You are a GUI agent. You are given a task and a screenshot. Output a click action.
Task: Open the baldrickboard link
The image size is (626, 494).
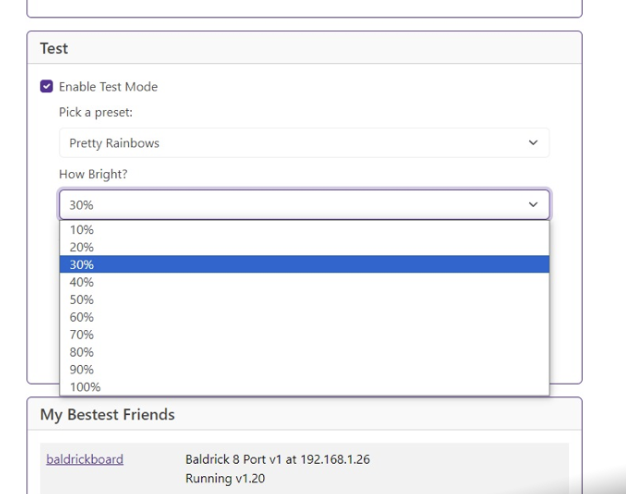tap(85, 459)
